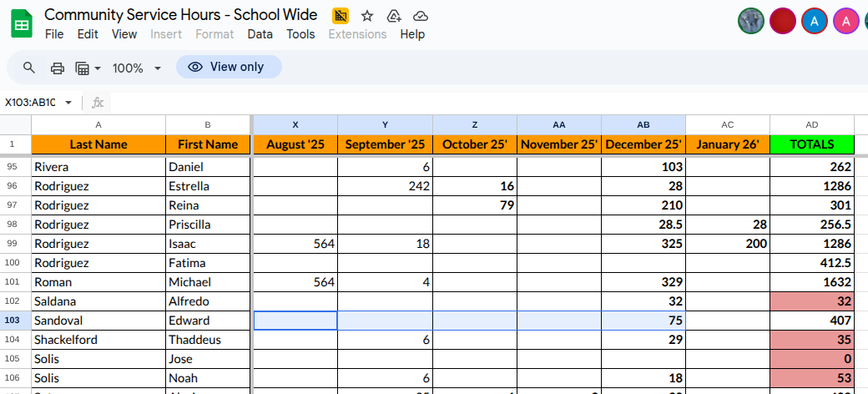868x394 pixels.
Task: Open the Data menu
Action: [260, 34]
